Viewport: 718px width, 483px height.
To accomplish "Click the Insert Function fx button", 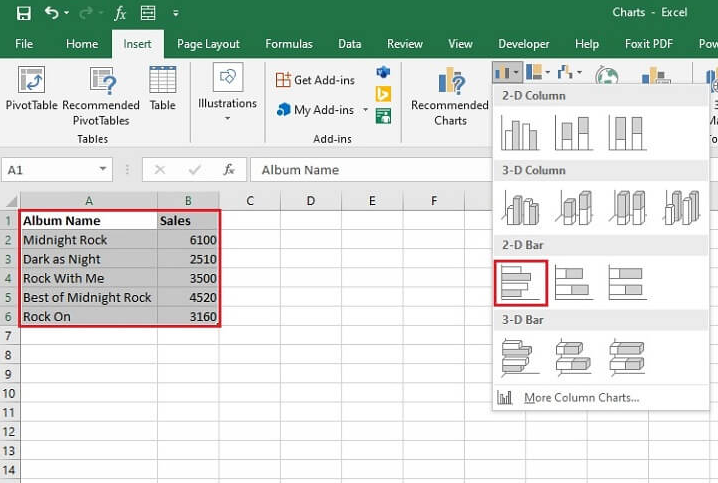I will (x=229, y=170).
